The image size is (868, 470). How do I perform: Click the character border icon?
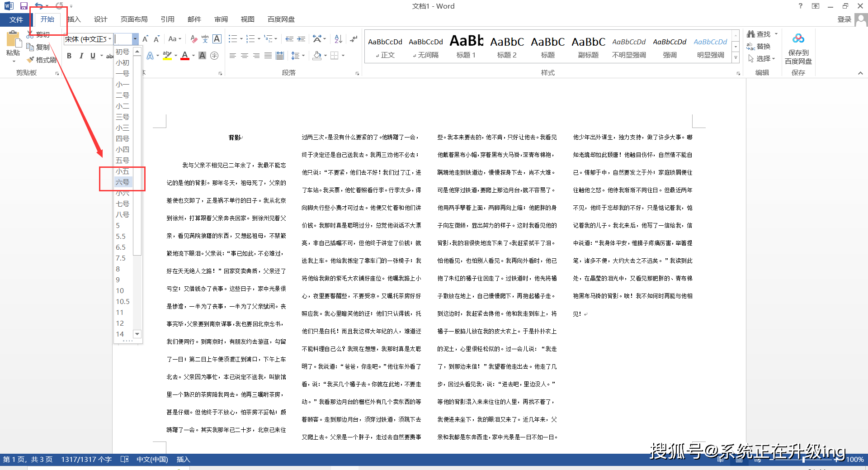point(217,39)
